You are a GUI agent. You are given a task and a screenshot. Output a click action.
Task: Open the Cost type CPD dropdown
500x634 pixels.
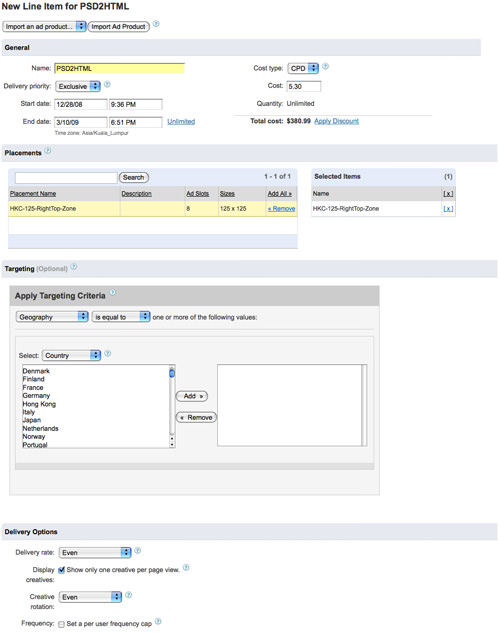pos(303,68)
